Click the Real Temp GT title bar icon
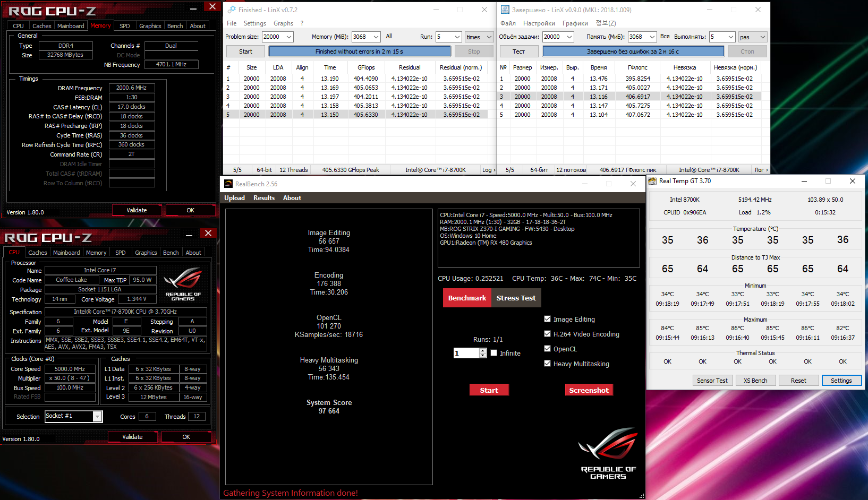The height and width of the screenshot is (500, 868). tap(652, 181)
